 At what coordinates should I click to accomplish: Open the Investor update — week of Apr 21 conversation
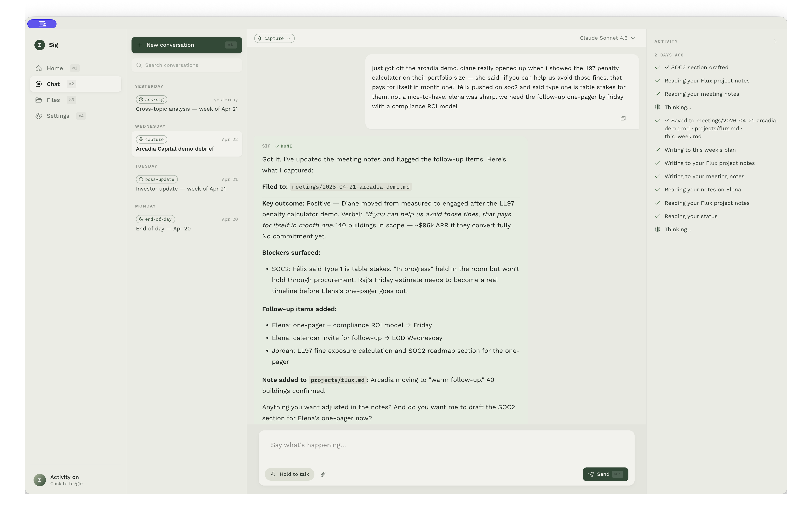(x=180, y=189)
